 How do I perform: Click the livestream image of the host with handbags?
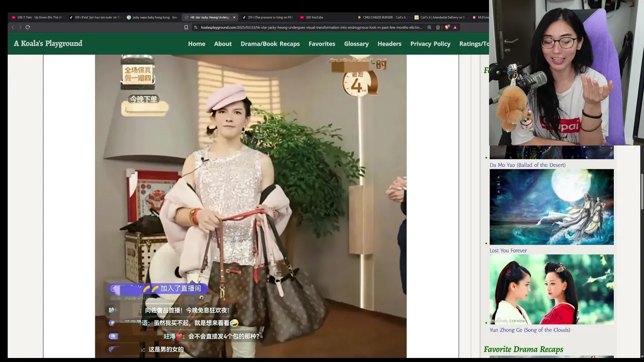coord(251,206)
